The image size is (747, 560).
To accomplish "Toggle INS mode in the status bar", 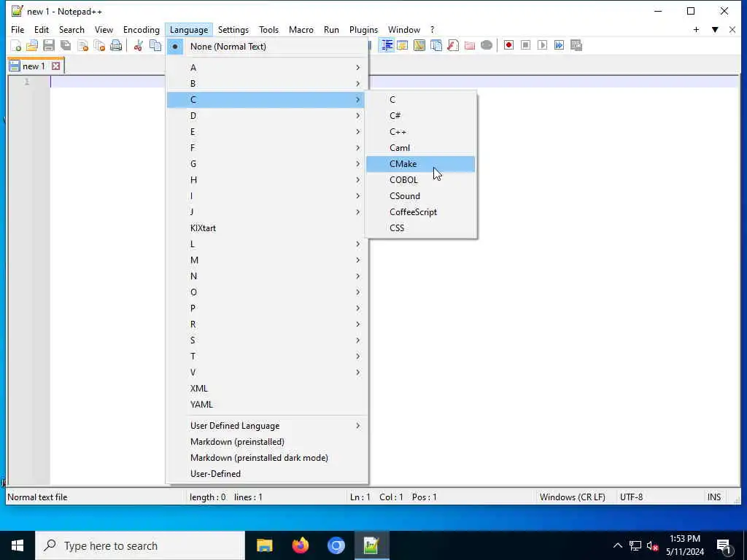I will (714, 497).
